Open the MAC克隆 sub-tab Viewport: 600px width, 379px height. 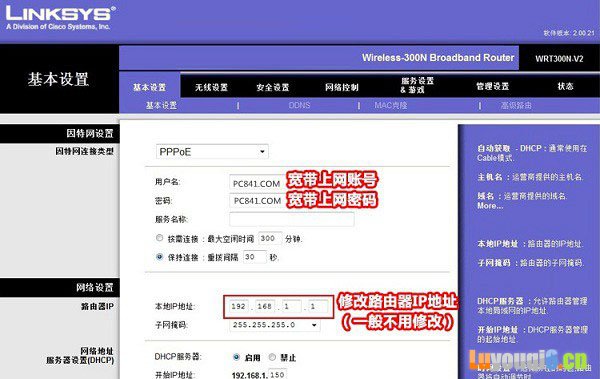(391, 105)
